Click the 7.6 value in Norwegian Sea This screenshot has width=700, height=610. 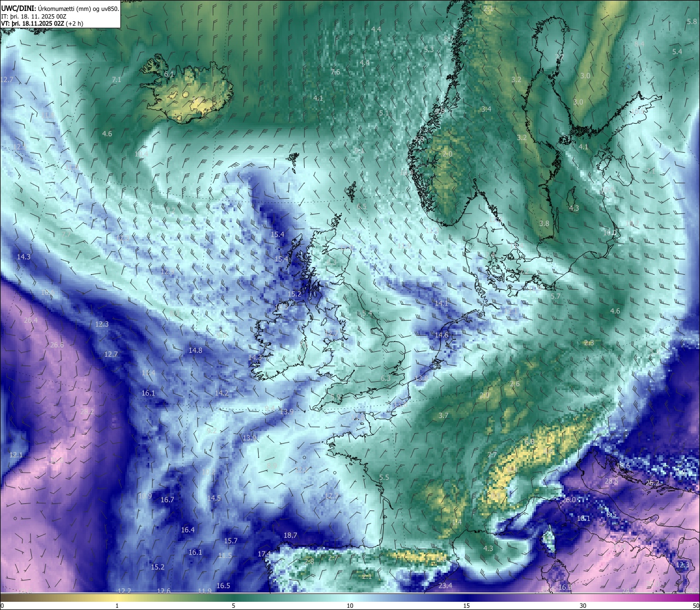(335, 72)
